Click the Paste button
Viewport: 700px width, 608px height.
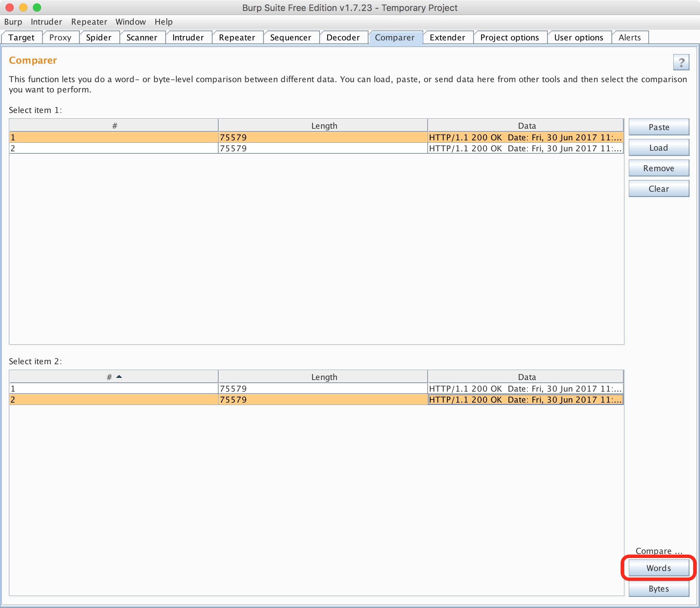[x=659, y=127]
